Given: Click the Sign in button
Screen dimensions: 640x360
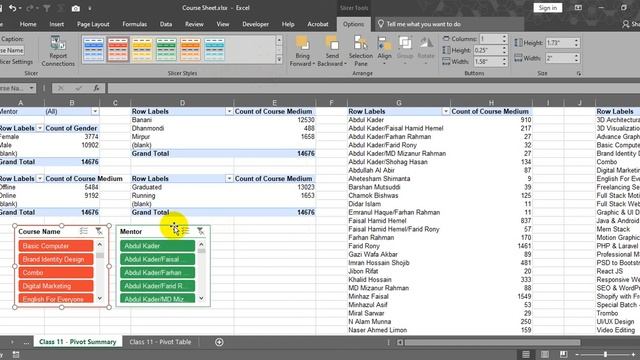Looking at the screenshot, I should [x=547, y=8].
